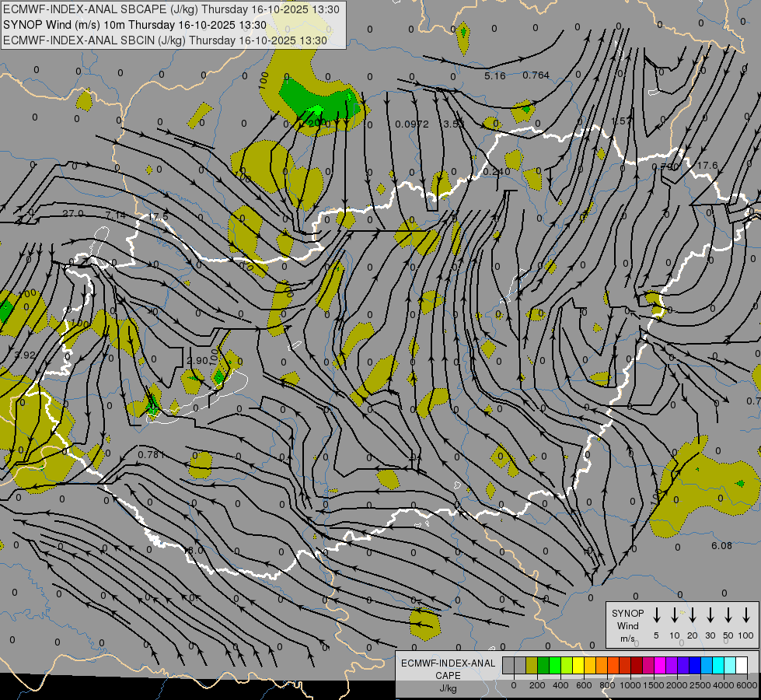Click the legend label 800

point(607,685)
